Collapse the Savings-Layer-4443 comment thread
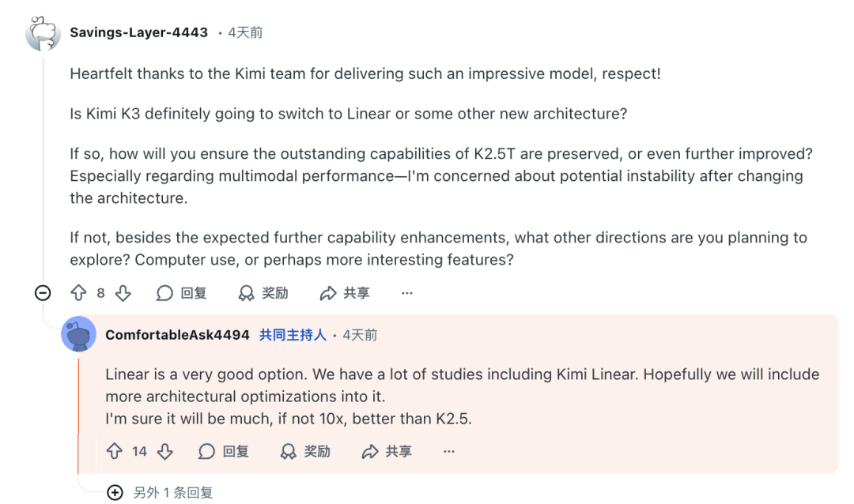854x504 pixels. (x=43, y=293)
